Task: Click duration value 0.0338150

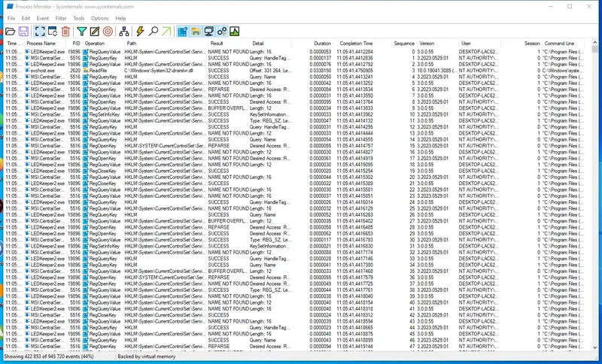Action: click(321, 71)
